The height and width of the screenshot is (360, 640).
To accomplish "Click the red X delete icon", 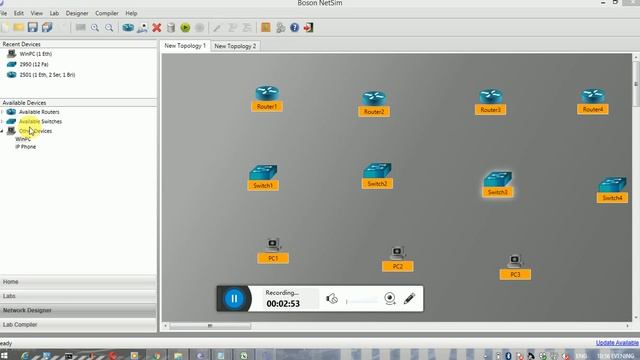I will click(x=157, y=27).
